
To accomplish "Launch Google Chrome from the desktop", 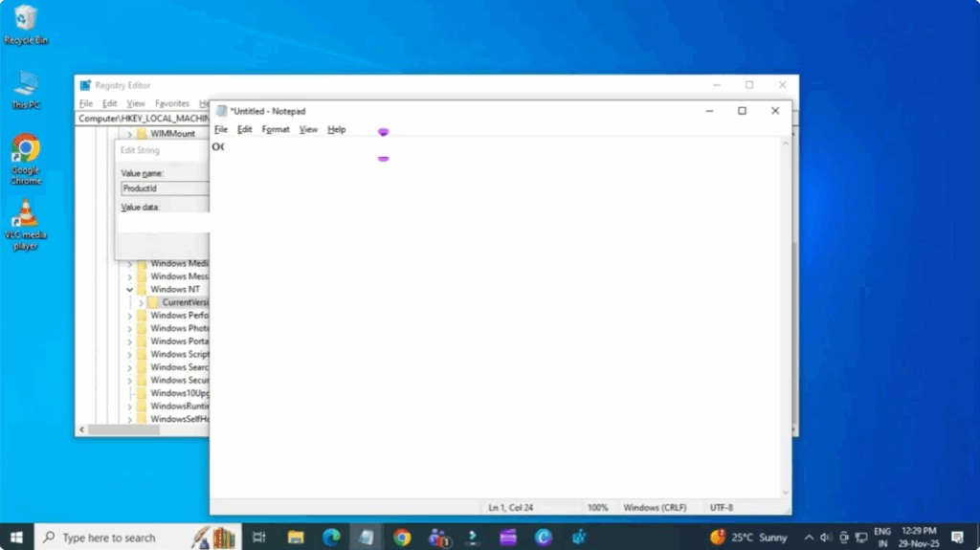I will [26, 160].
